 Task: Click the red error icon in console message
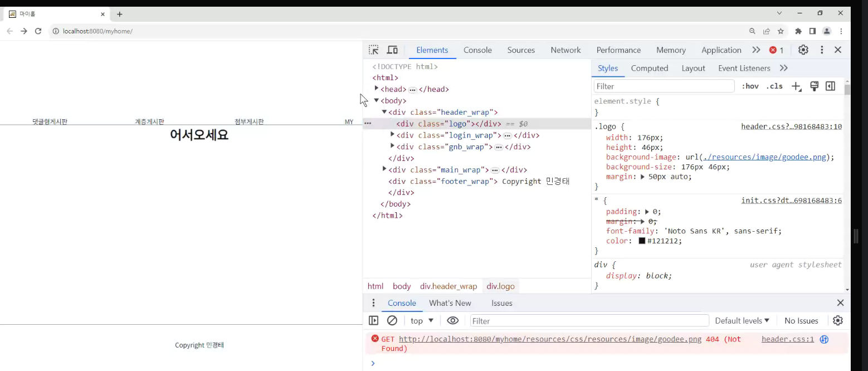375,339
